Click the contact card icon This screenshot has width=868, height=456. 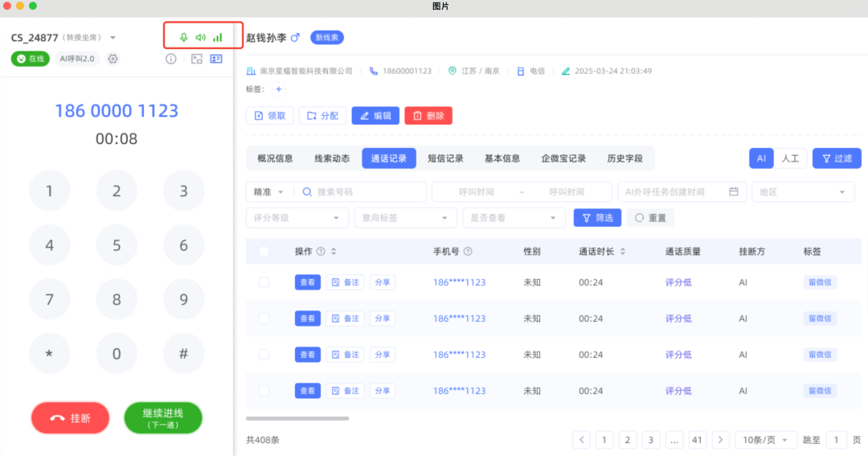pyautogui.click(x=216, y=59)
